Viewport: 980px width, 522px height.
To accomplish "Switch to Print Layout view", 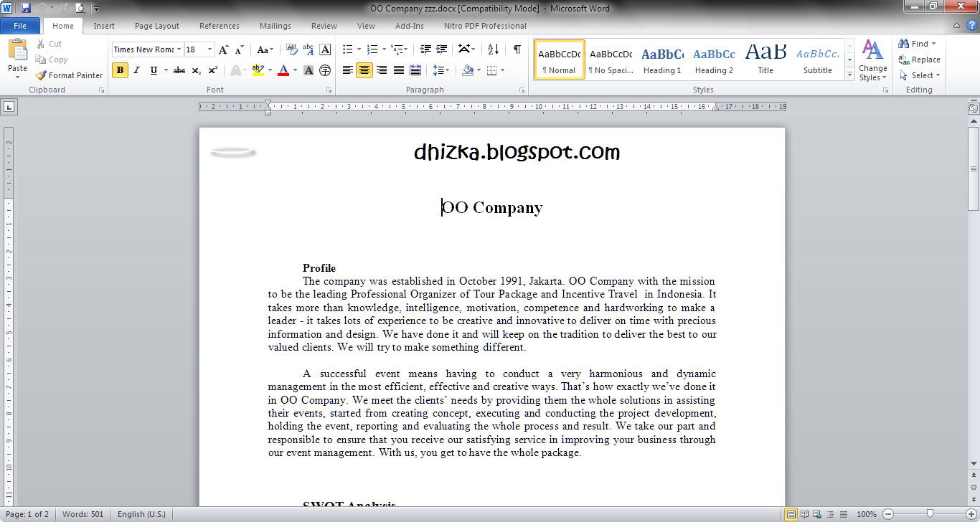I will (791, 514).
